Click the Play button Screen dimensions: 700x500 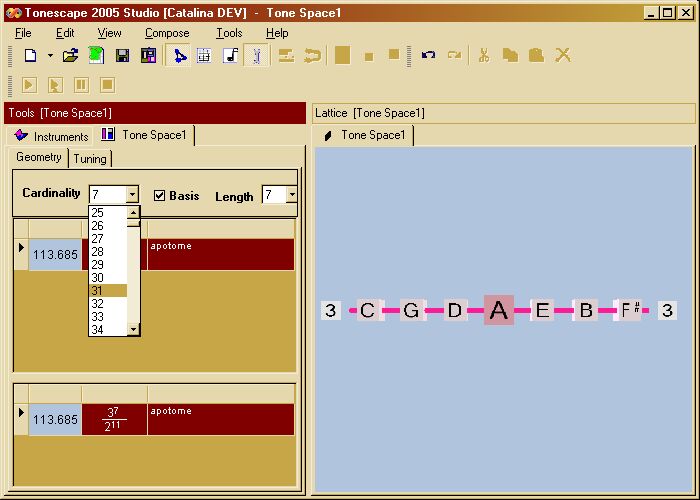click(29, 85)
